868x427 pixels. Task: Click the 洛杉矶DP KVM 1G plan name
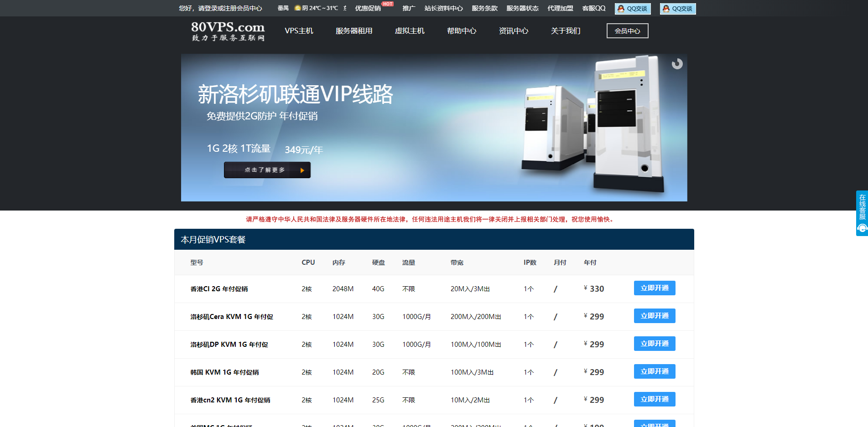(229, 345)
